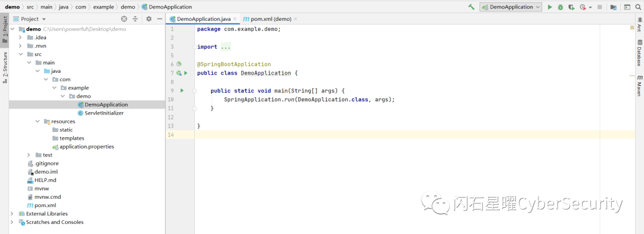The width and height of the screenshot is (644, 234).
Task: Click Spring bean gutter icon at line 6
Action: 179,64
